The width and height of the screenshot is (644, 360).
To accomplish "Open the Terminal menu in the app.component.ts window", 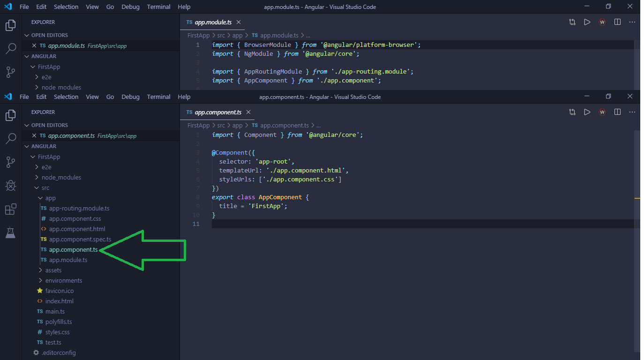I will point(158,97).
